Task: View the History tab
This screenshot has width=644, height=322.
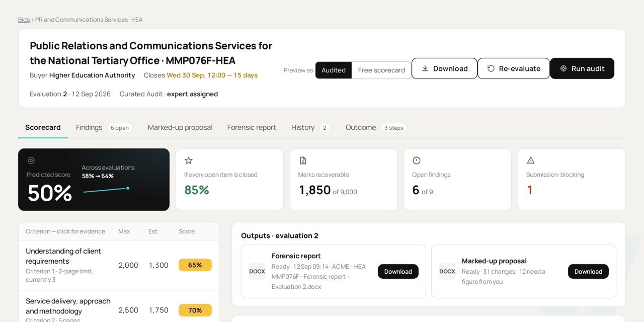Action: 311,127
